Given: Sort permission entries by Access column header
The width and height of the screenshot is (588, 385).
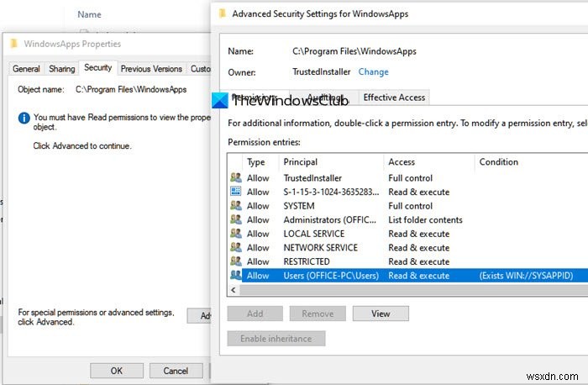Looking at the screenshot, I should pyautogui.click(x=429, y=162).
